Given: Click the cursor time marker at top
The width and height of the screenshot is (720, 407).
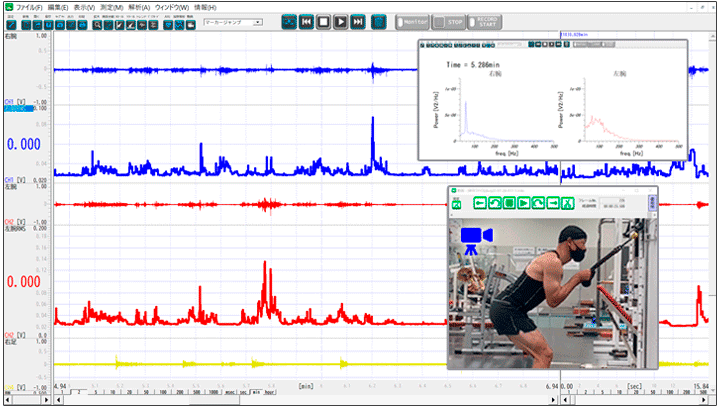Looking at the screenshot, I should (x=574, y=34).
